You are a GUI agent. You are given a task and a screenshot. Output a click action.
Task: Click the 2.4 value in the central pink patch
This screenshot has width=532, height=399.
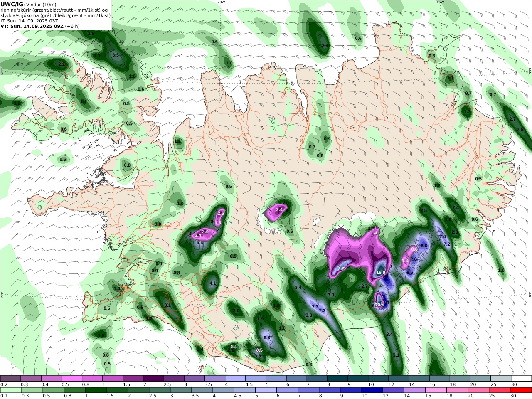pos(279,210)
